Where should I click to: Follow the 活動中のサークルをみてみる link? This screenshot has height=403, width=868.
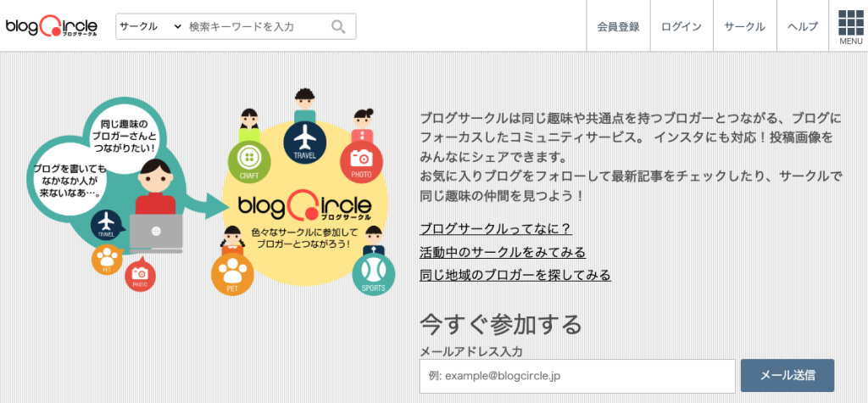click(503, 252)
